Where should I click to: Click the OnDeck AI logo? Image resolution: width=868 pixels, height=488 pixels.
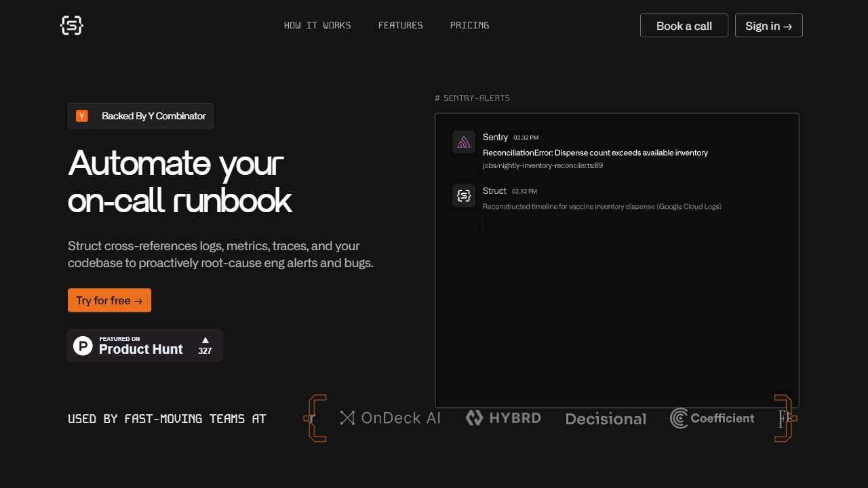pyautogui.click(x=390, y=418)
